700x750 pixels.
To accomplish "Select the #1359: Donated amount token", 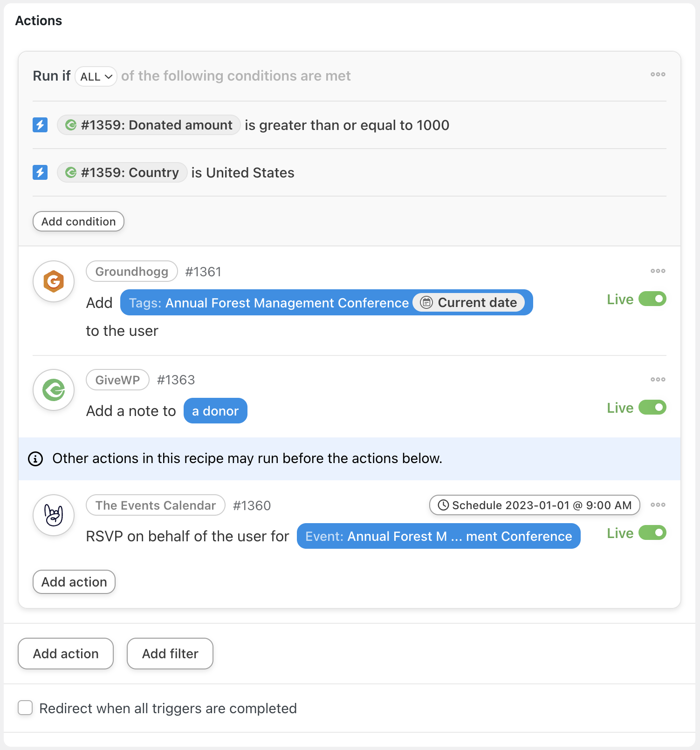I will (x=149, y=125).
